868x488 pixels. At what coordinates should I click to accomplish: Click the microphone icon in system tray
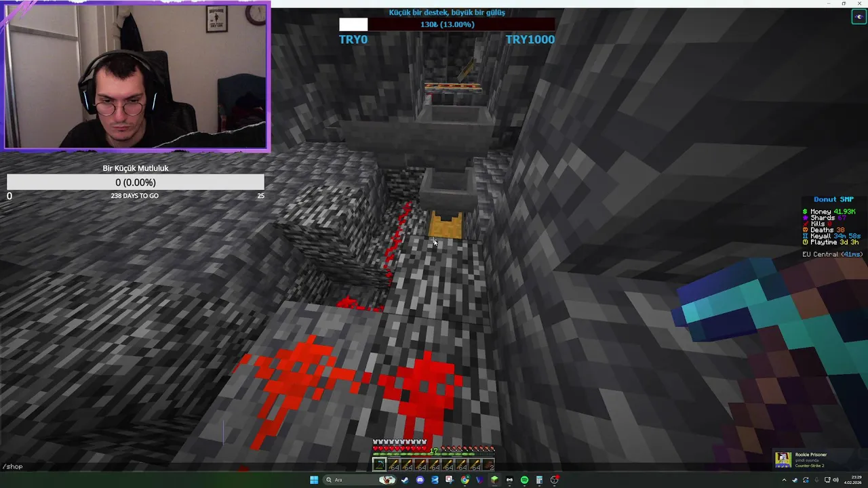(817, 480)
